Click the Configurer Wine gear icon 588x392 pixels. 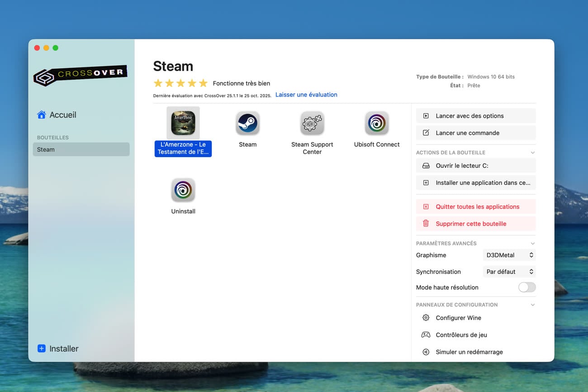pyautogui.click(x=426, y=318)
